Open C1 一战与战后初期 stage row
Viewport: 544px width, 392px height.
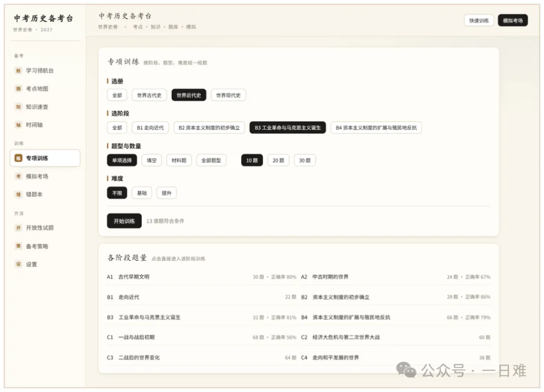[201, 337]
